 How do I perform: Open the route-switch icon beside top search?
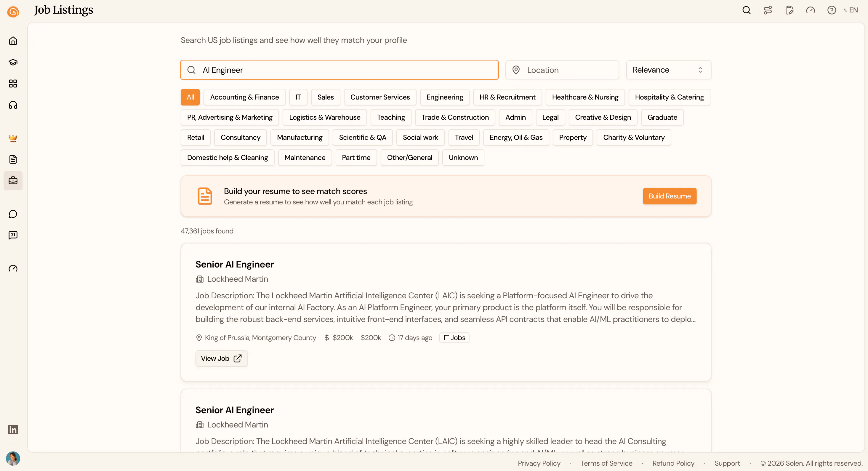click(x=768, y=10)
